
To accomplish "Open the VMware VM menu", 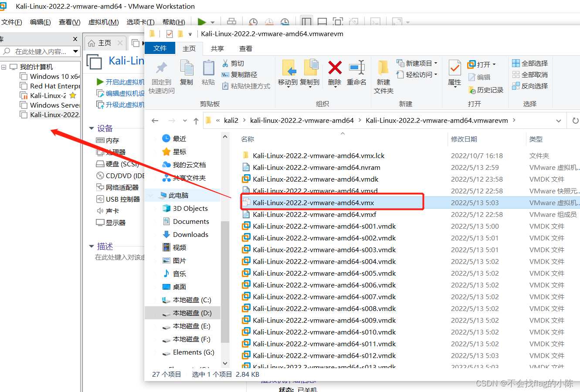I will click(103, 22).
